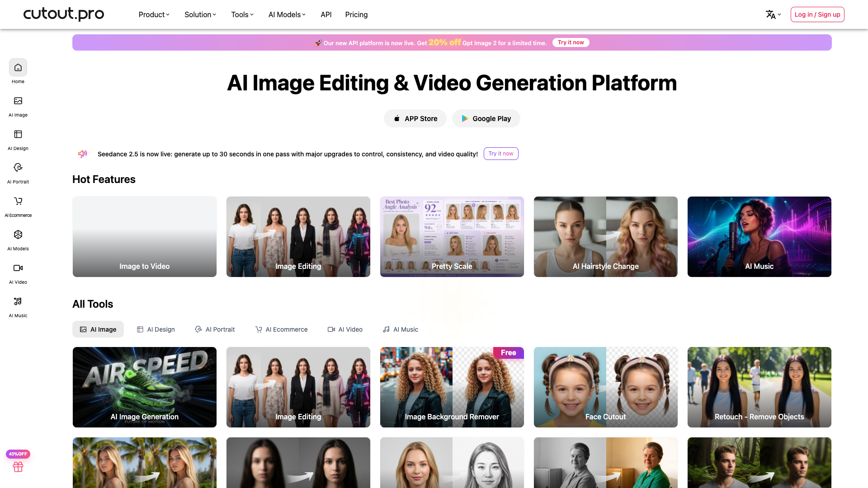Expand the Solution menu
The height and width of the screenshot is (488, 868).
(x=200, y=14)
